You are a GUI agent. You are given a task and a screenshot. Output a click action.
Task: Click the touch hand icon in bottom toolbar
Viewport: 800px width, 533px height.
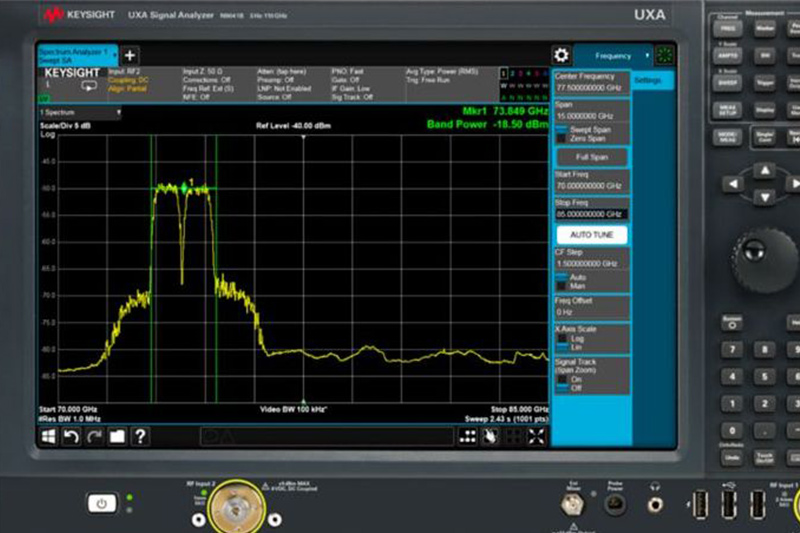[490, 436]
